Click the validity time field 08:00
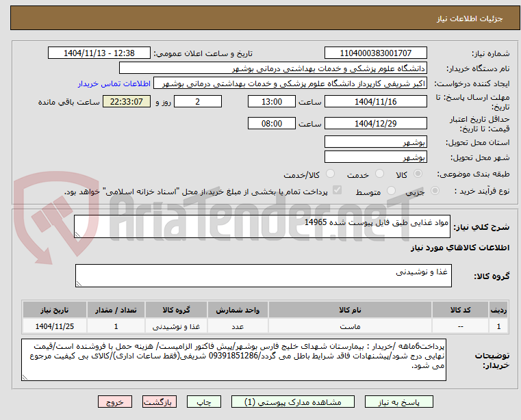Viewport: 521px width, 420px height. 272,124
